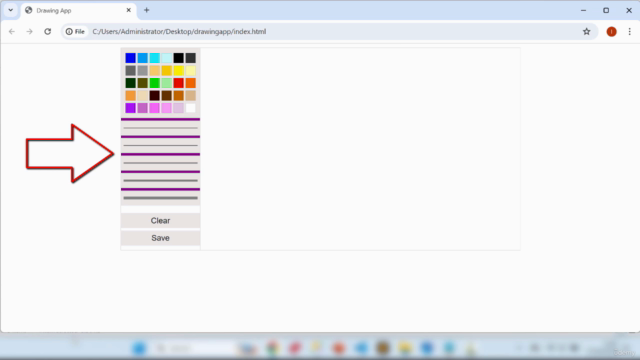
Task: Select the Drawing App tab
Action: 78,10
